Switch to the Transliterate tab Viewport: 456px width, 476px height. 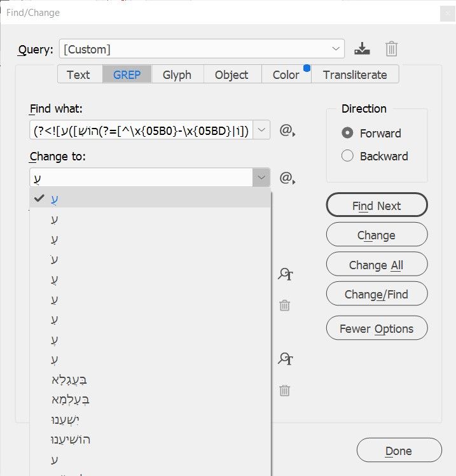[355, 74]
